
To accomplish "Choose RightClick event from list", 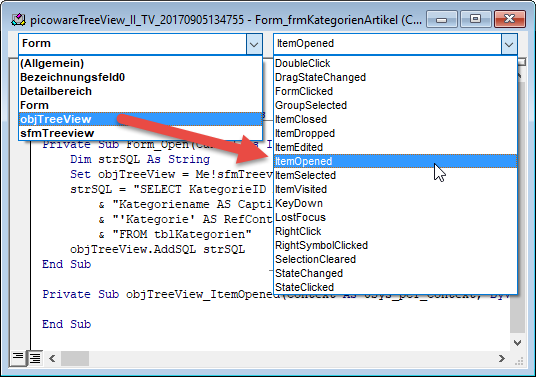I will click(396, 231).
